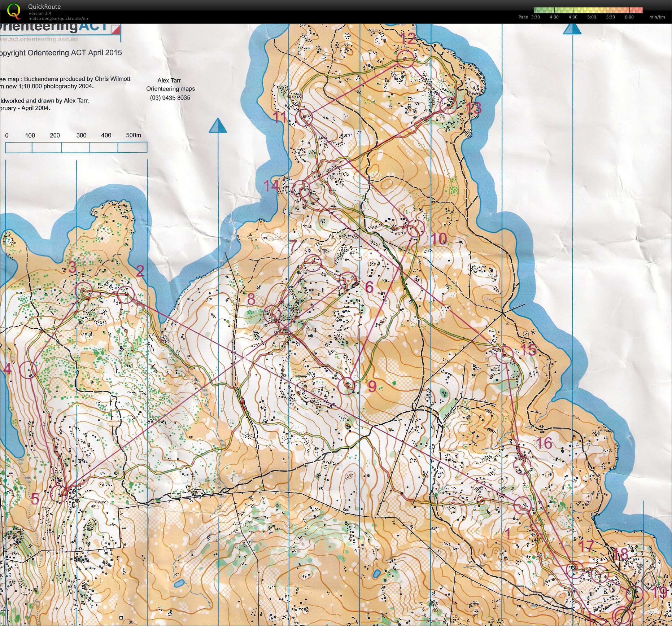The image size is (672, 626).
Task: Expand the pace legend gradient bar
Action: coord(588,9)
